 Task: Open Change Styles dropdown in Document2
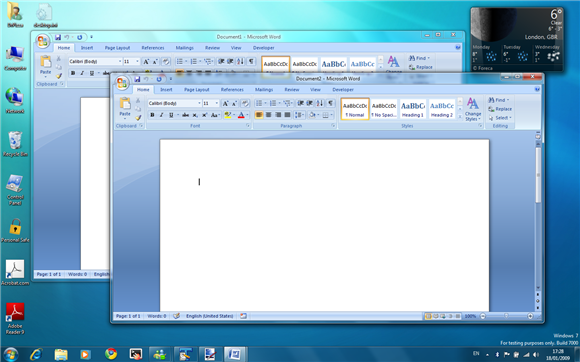click(473, 109)
